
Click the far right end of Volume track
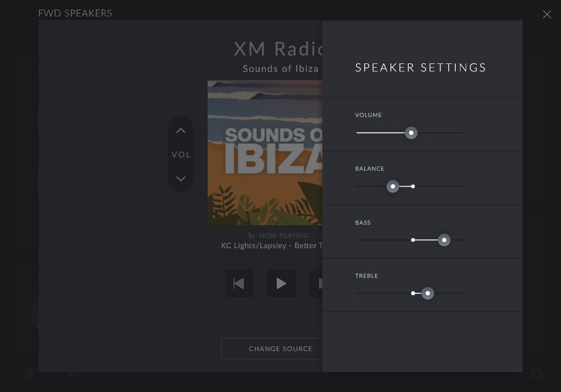point(464,133)
